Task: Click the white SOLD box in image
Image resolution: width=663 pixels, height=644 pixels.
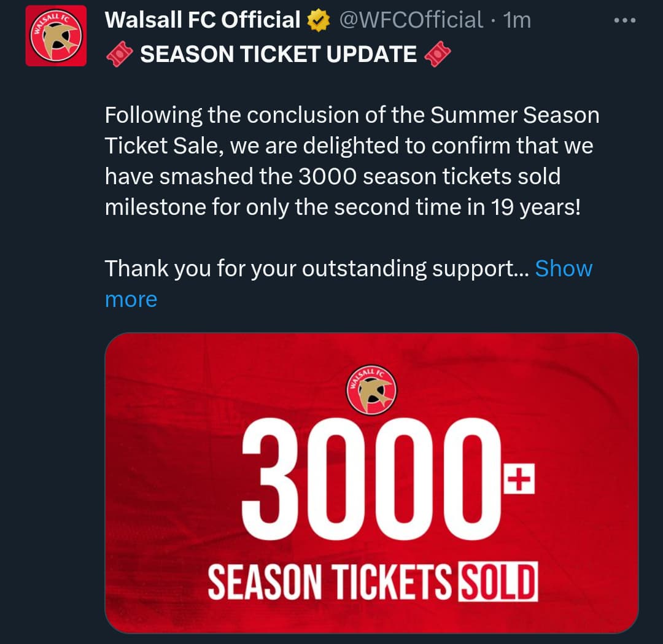Action: (x=498, y=581)
